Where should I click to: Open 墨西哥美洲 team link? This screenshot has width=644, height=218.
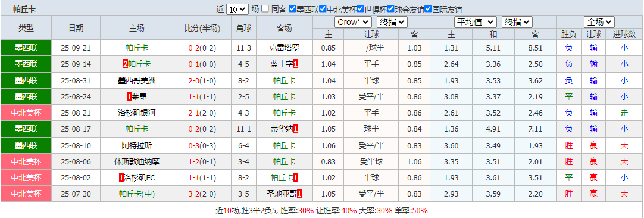pos(137,80)
